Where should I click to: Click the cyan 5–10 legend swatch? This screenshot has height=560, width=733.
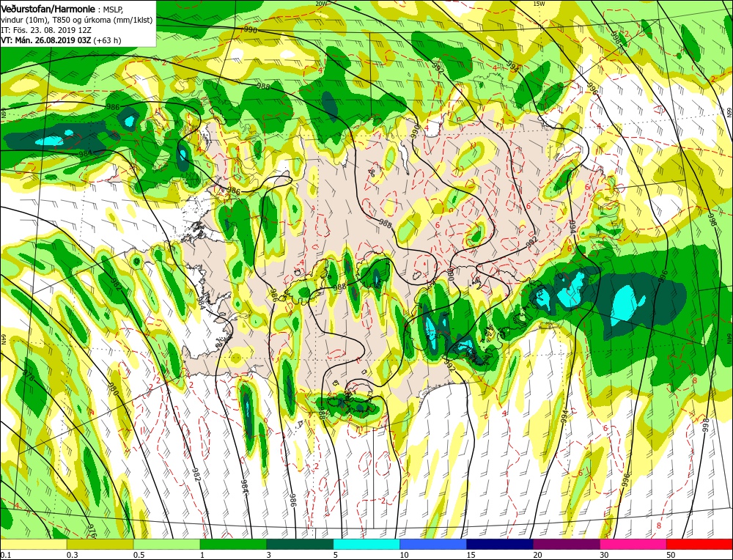point(366,544)
